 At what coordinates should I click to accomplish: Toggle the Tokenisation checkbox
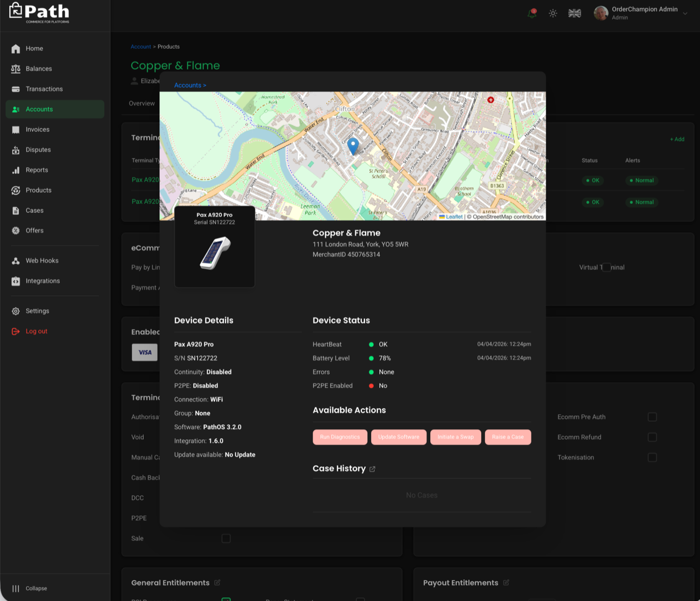tap(652, 457)
